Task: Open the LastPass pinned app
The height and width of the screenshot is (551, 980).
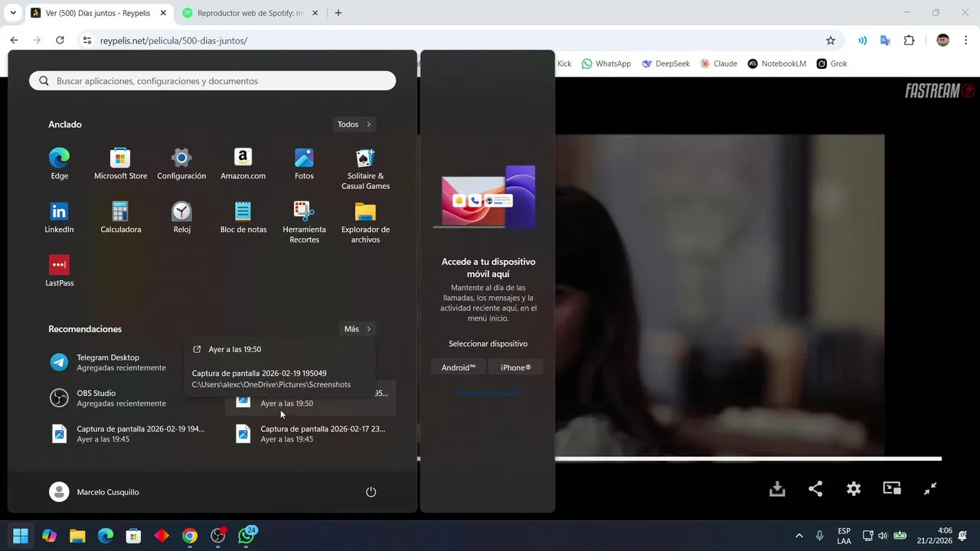Action: [59, 272]
